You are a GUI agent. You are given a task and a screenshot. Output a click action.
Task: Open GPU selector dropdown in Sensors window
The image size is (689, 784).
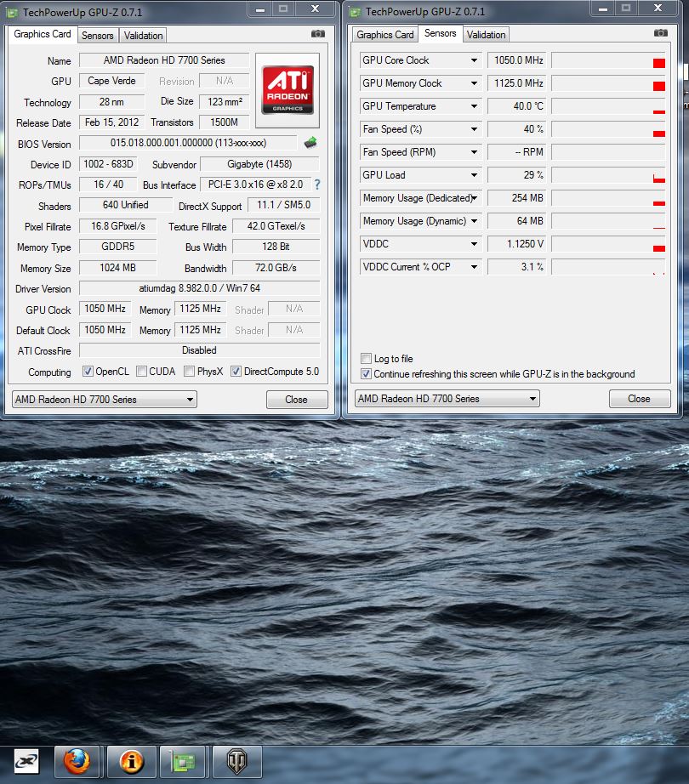pyautogui.click(x=447, y=399)
